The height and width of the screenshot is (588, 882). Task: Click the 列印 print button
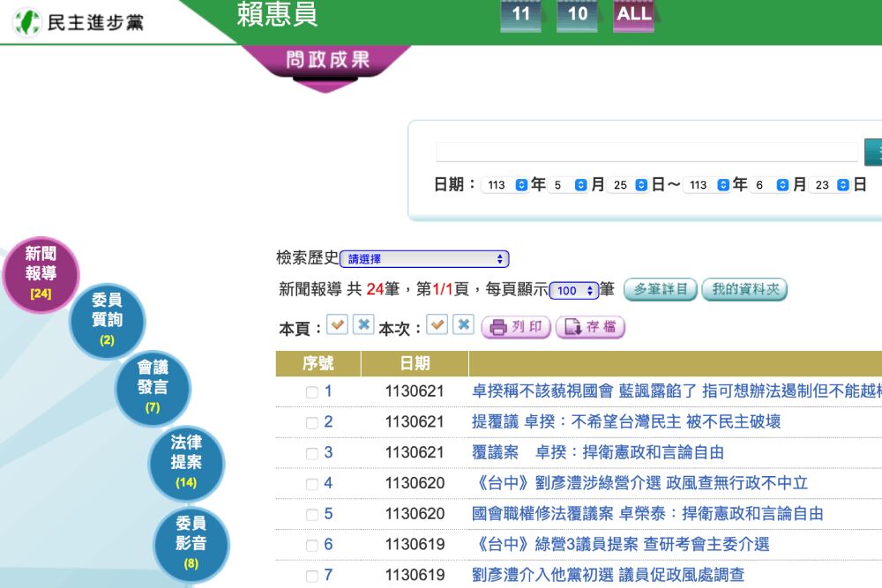[x=516, y=327]
